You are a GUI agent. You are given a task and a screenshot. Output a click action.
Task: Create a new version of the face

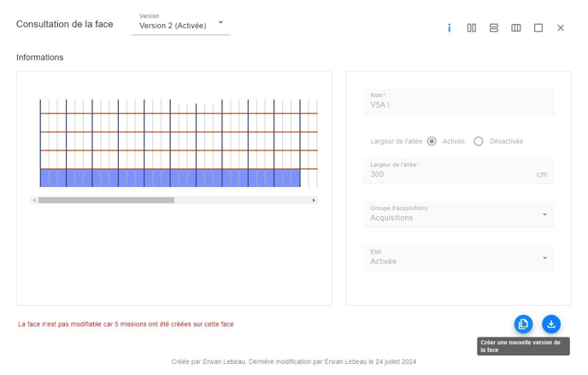point(523,324)
